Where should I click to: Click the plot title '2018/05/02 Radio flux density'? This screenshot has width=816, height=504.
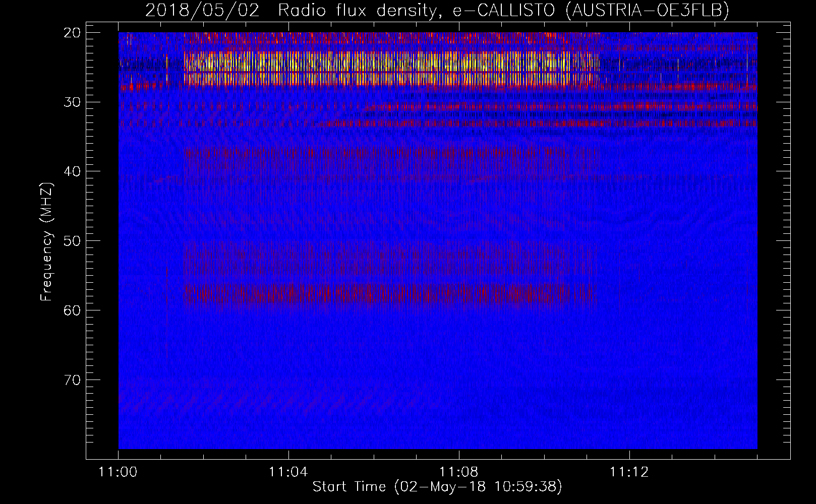[290, 10]
